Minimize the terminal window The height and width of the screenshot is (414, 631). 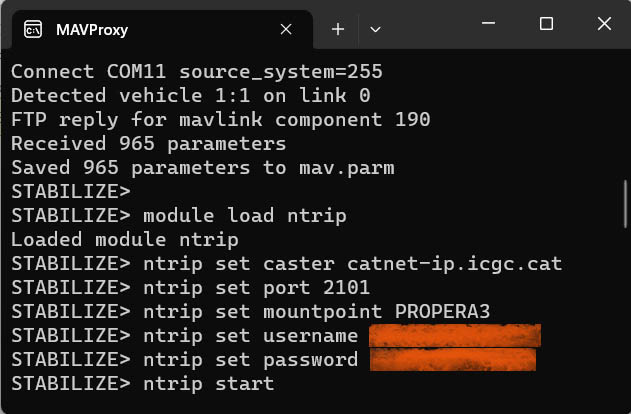click(492, 23)
